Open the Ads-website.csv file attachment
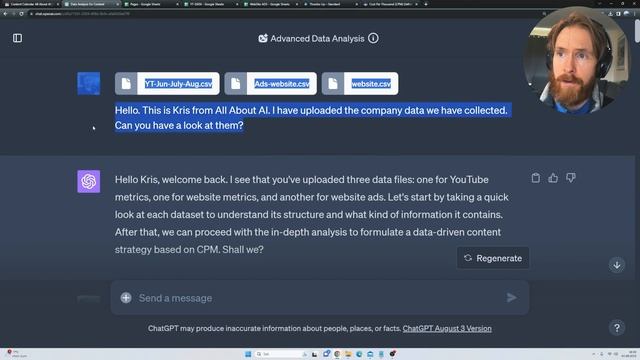This screenshot has width=640, height=360. pos(270,84)
